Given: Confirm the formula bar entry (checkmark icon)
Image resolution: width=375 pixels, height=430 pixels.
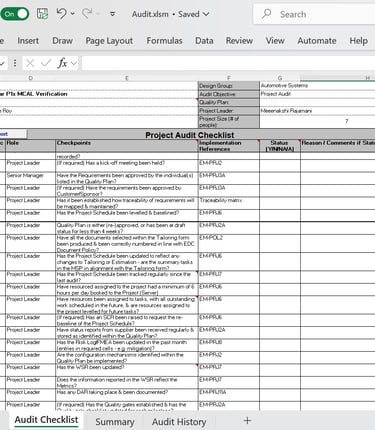Looking at the screenshot, I should pos(46,63).
